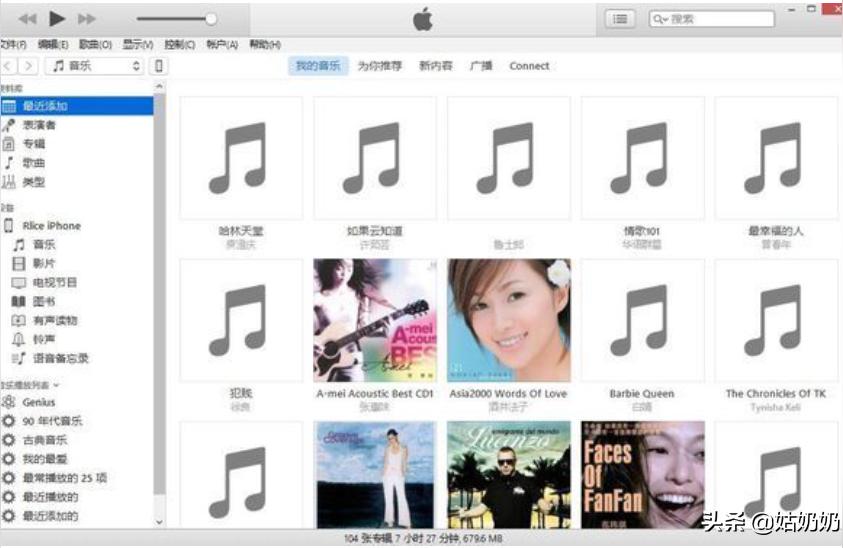Image resolution: width=843 pixels, height=548 pixels.
Task: Open The Chronicles Of TK album
Action: (x=776, y=321)
